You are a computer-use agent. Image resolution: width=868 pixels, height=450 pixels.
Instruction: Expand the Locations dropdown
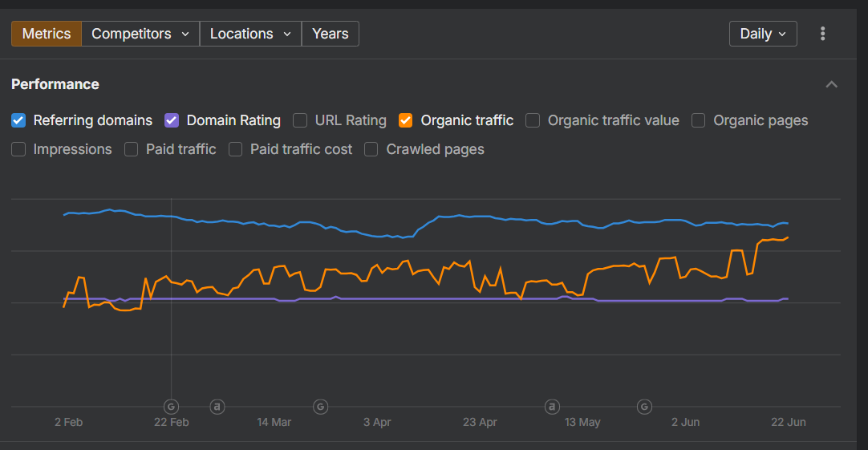click(x=250, y=34)
